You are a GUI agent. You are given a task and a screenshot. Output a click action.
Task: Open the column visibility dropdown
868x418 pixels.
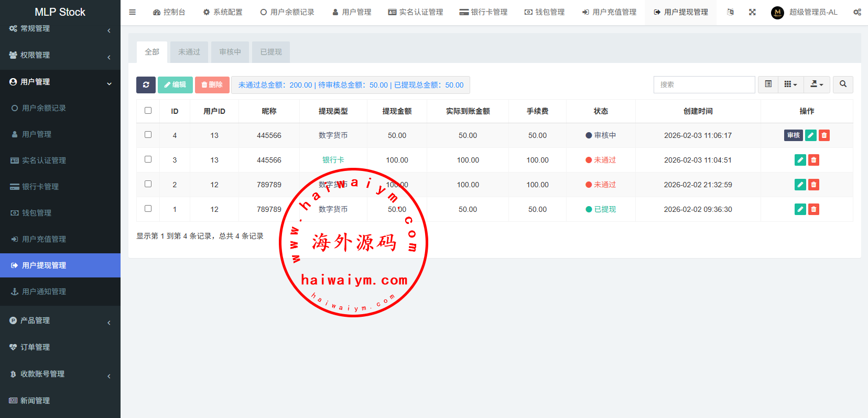[x=790, y=84]
